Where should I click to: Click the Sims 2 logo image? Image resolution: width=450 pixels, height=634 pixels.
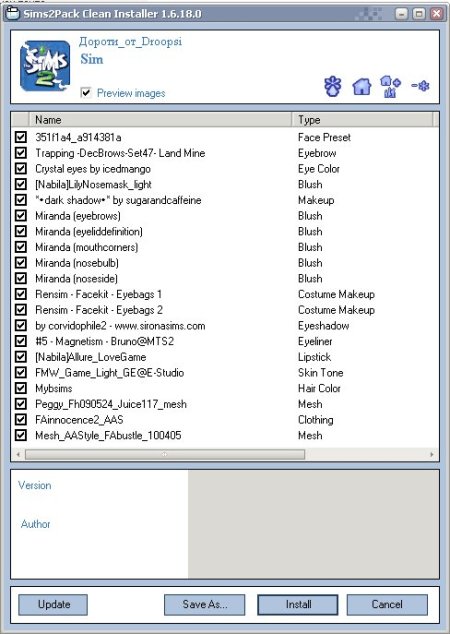click(x=45, y=66)
